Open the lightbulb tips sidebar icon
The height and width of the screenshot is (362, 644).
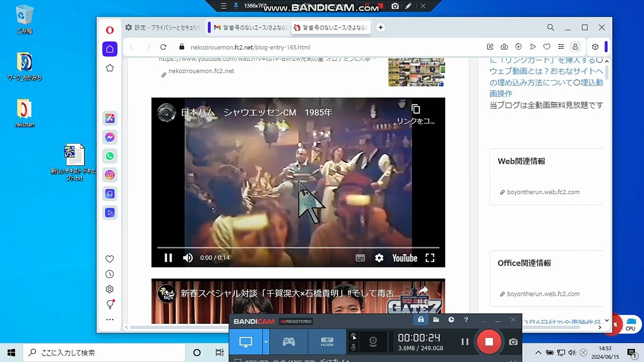(x=110, y=304)
